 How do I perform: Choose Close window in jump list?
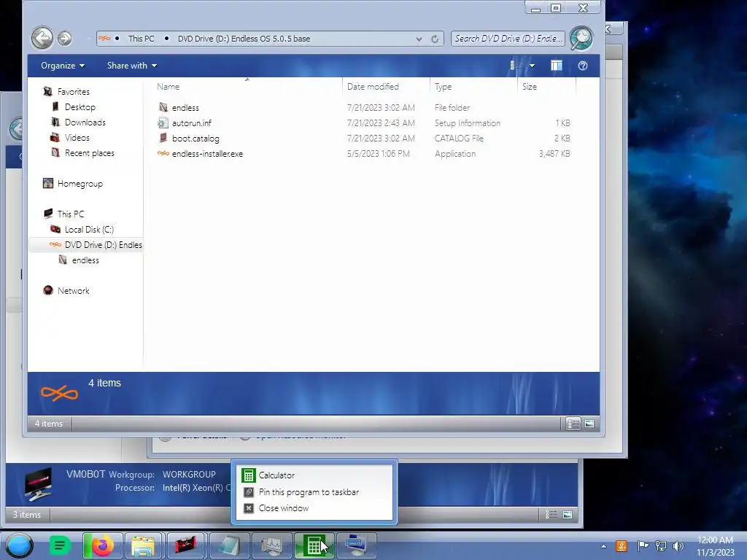click(314, 508)
